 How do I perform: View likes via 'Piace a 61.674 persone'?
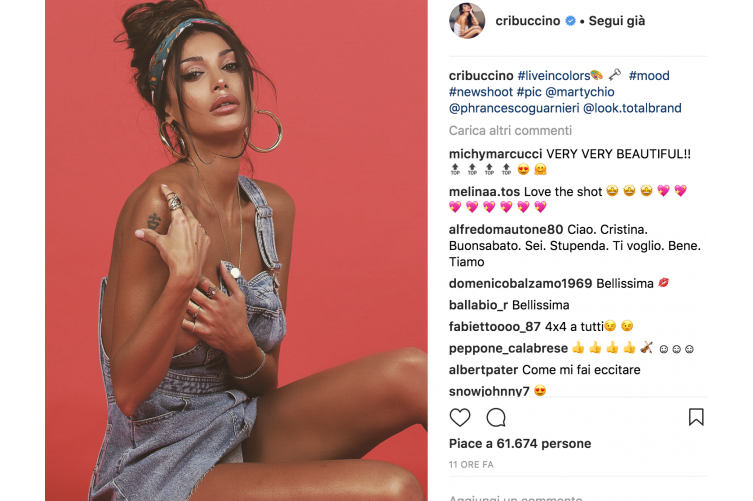(x=520, y=443)
